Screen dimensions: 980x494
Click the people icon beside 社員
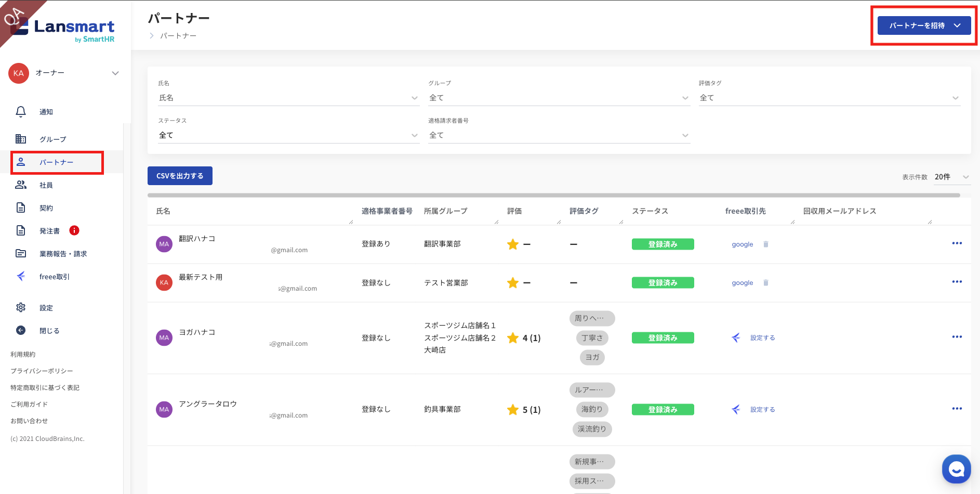tap(21, 185)
